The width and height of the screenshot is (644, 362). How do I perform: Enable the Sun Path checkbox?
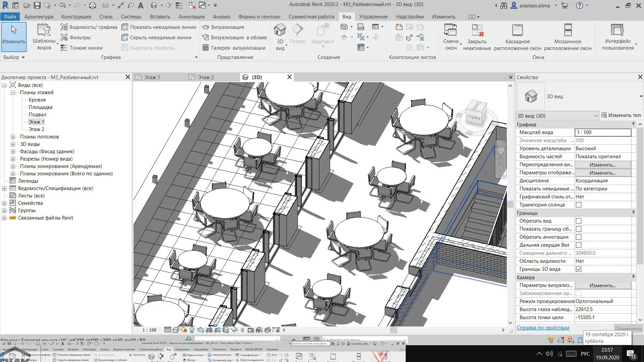579,205
